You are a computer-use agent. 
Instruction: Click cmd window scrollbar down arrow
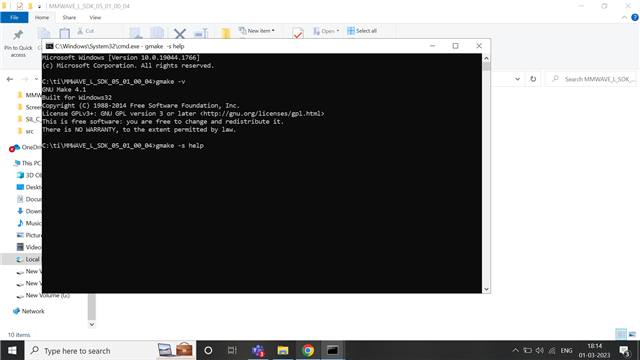[486, 289]
